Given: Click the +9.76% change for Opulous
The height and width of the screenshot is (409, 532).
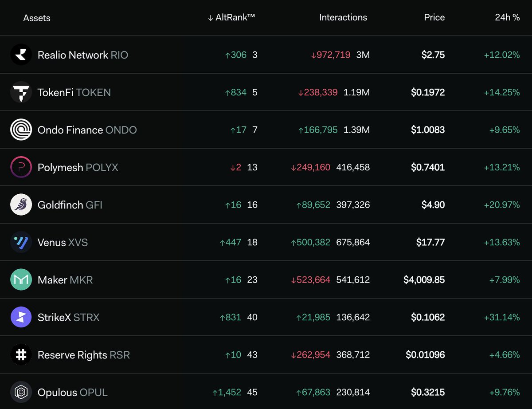Looking at the screenshot, I should 505,392.
